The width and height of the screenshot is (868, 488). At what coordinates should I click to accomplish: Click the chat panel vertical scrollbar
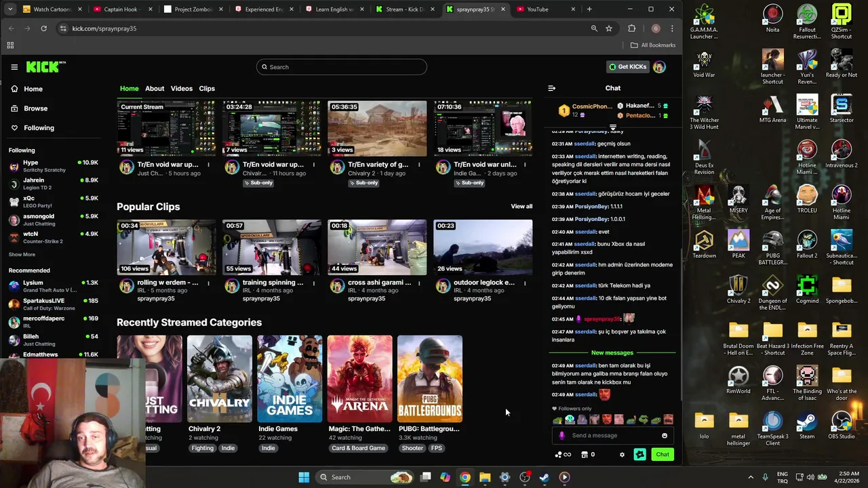[x=680, y=325]
